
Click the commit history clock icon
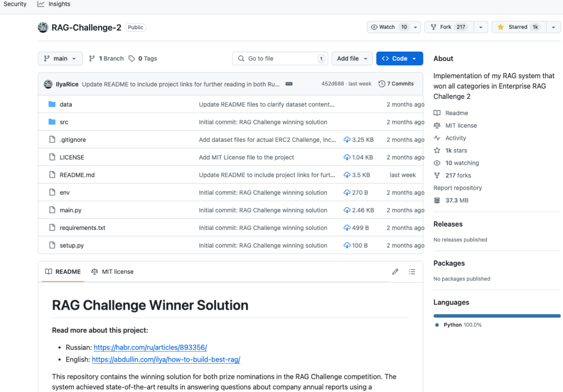[382, 83]
